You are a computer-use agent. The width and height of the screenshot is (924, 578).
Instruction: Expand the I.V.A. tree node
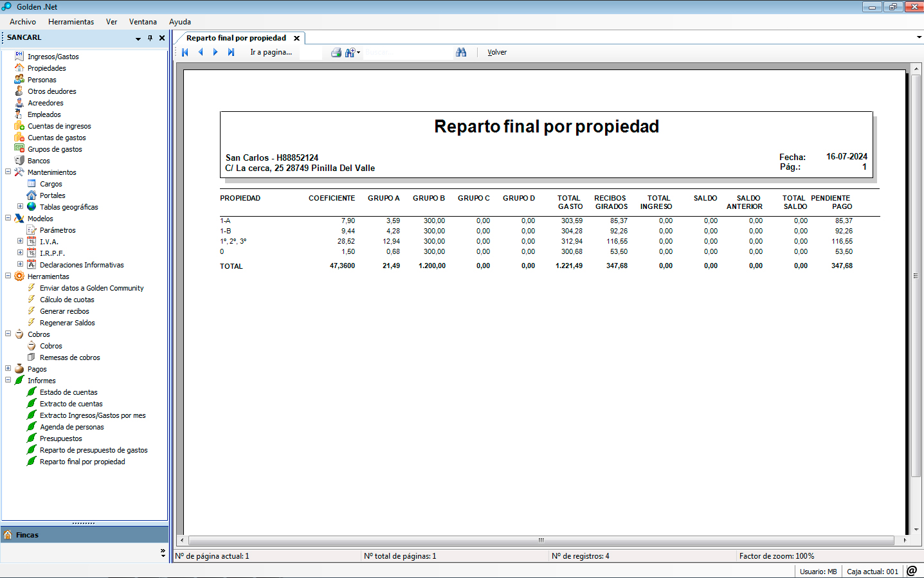[x=21, y=241]
